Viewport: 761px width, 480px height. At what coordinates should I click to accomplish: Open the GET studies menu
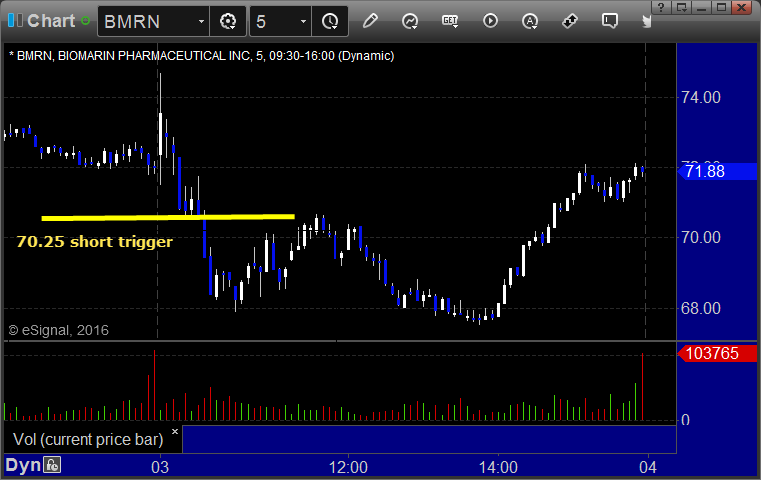point(450,21)
